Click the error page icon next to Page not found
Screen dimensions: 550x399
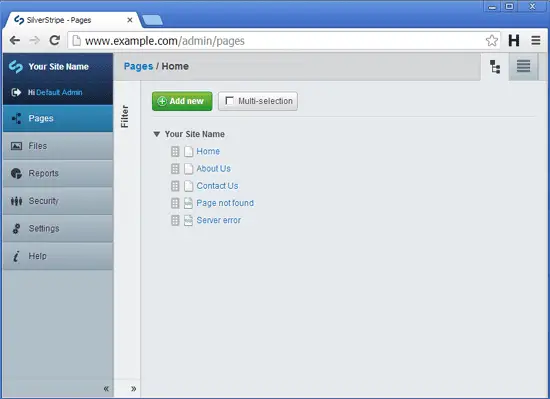(x=188, y=203)
